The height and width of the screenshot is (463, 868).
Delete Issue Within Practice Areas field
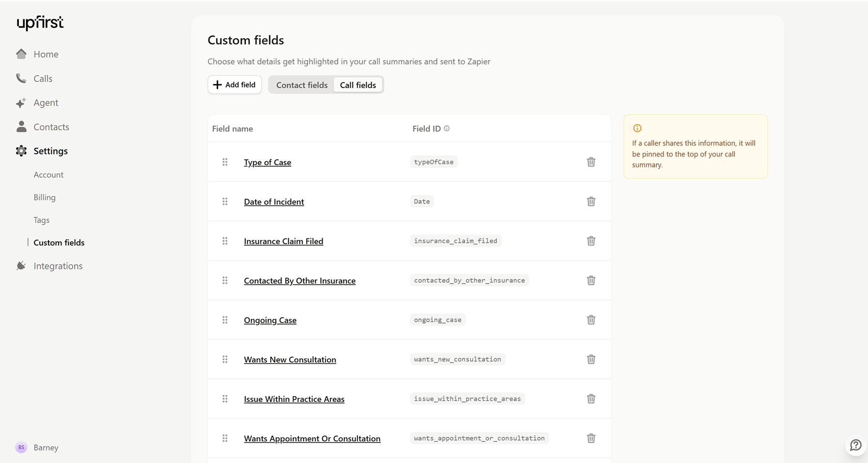pos(591,399)
